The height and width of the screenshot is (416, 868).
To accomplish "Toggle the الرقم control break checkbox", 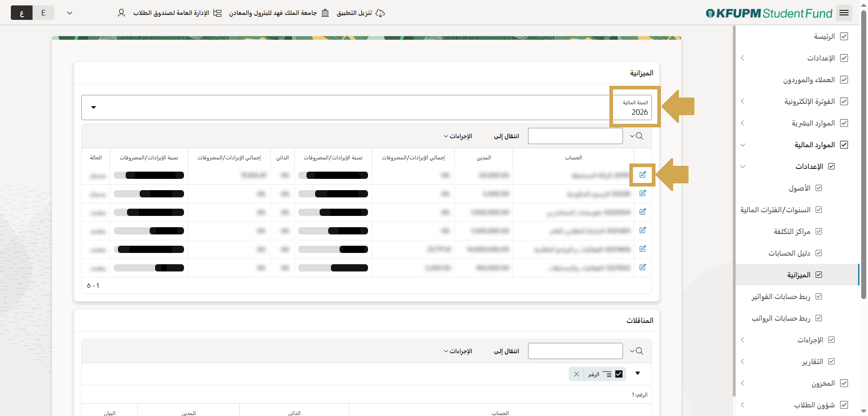I will click(x=619, y=374).
